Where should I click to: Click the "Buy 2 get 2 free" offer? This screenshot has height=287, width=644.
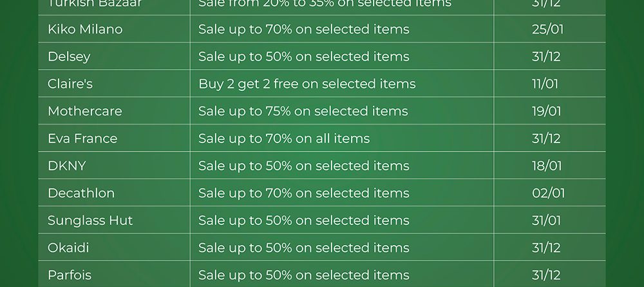tap(307, 84)
